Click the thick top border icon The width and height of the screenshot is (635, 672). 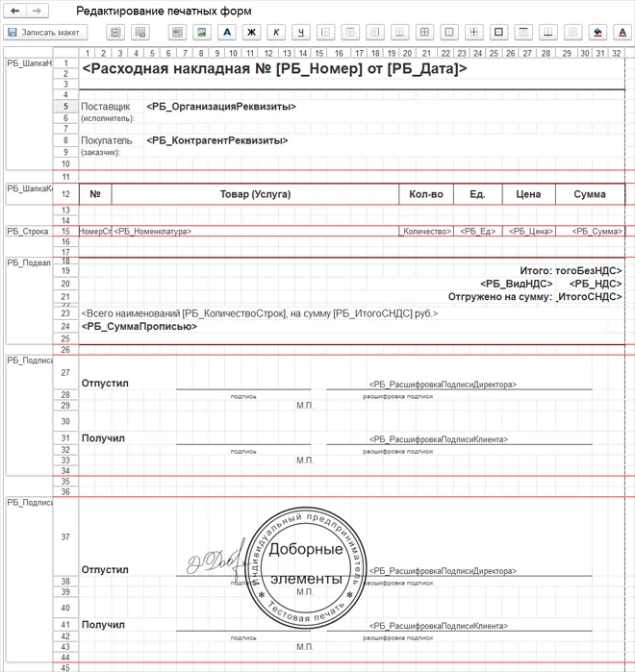523,32
